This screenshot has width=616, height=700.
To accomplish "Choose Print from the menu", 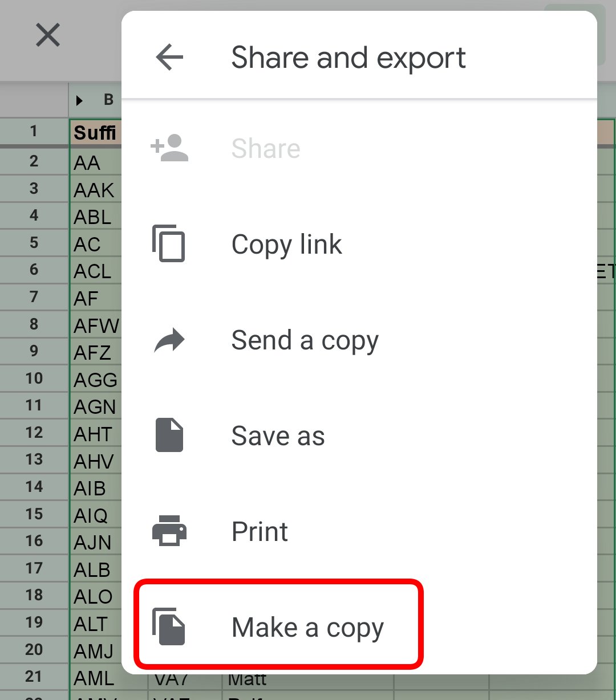I will click(359, 531).
